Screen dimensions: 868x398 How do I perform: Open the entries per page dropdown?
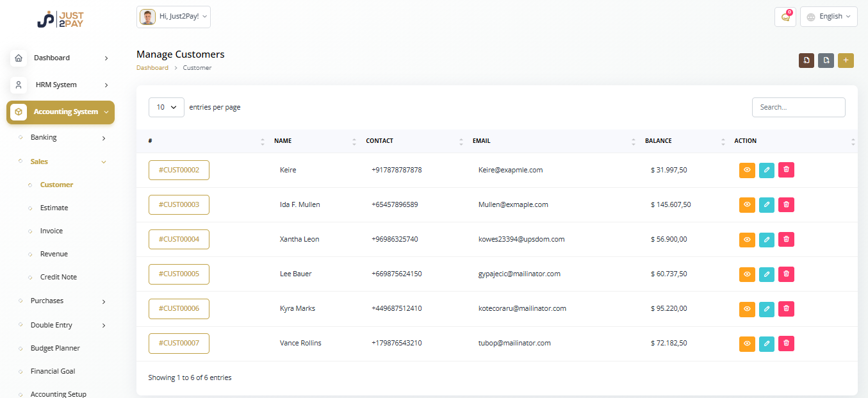(167, 107)
